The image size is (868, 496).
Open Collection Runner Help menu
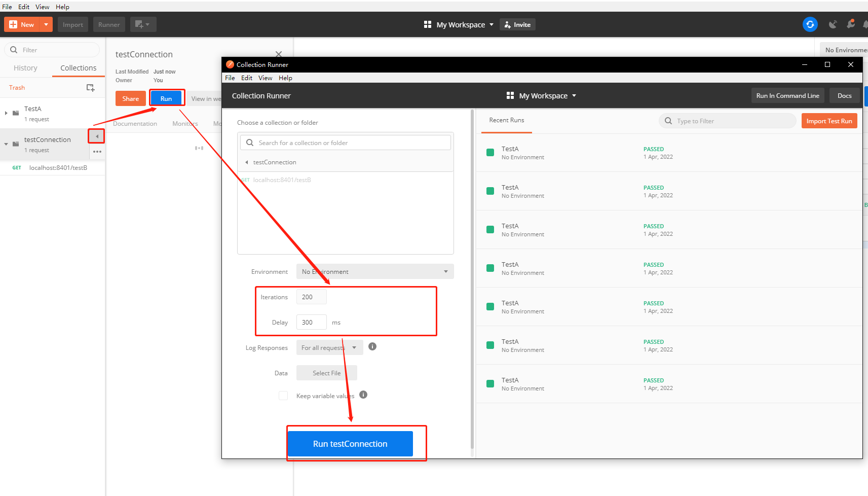tap(285, 78)
